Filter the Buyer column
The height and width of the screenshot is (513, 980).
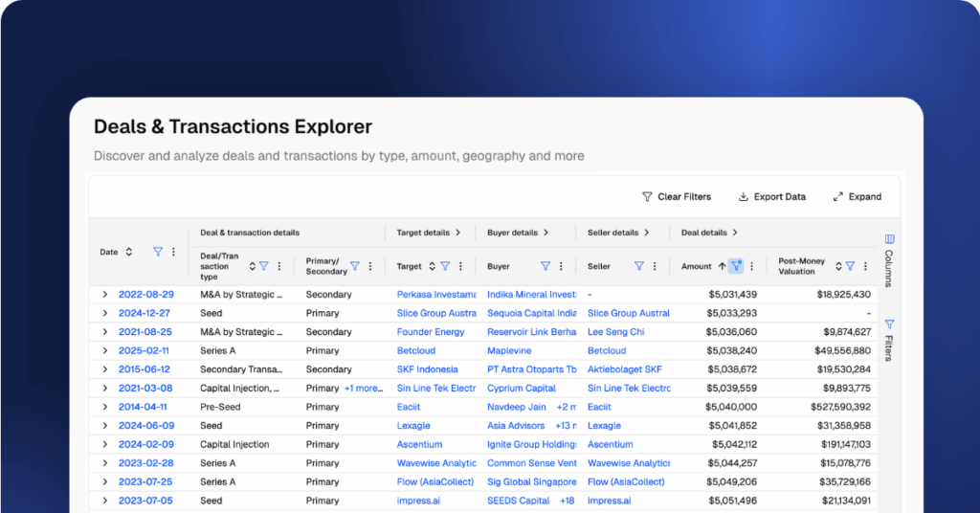(545, 266)
